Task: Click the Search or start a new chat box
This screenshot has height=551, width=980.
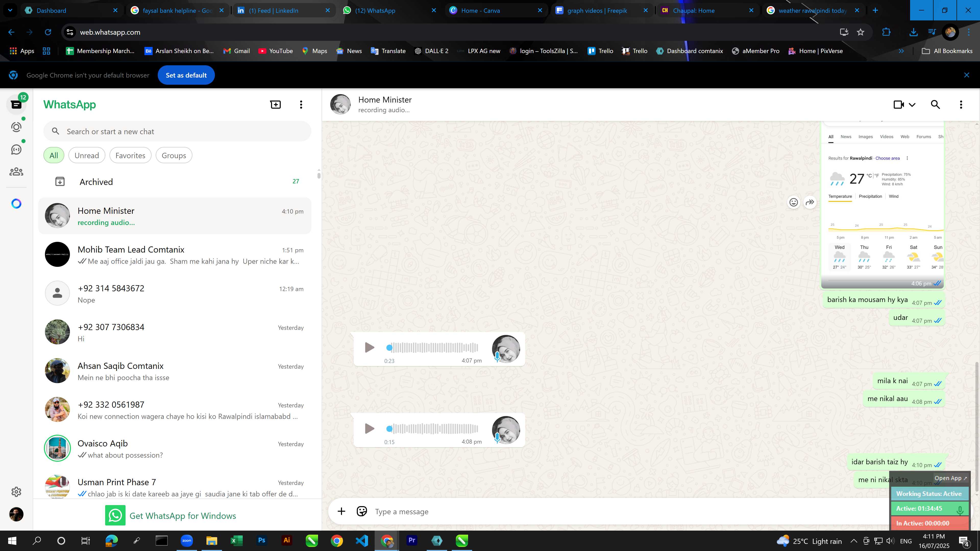Action: pos(177,132)
